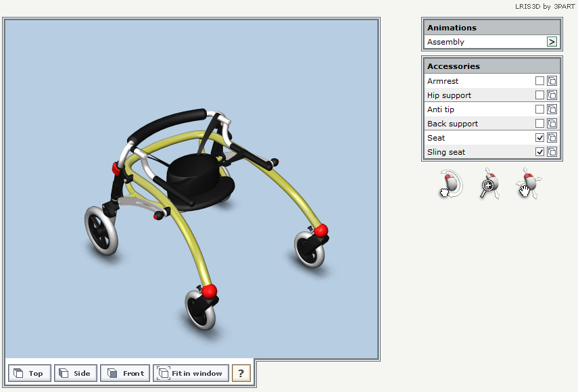
Task: Select the rotate mouse-mode icon
Action: coord(451,184)
